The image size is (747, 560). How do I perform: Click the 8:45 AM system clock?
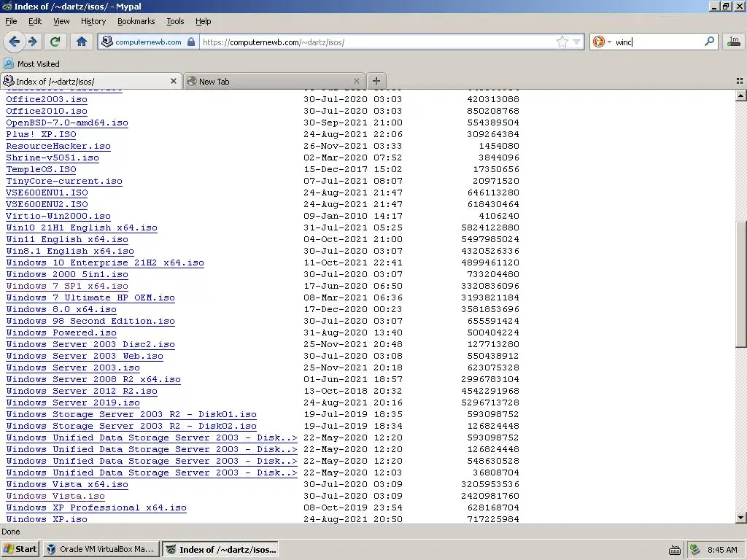click(722, 550)
